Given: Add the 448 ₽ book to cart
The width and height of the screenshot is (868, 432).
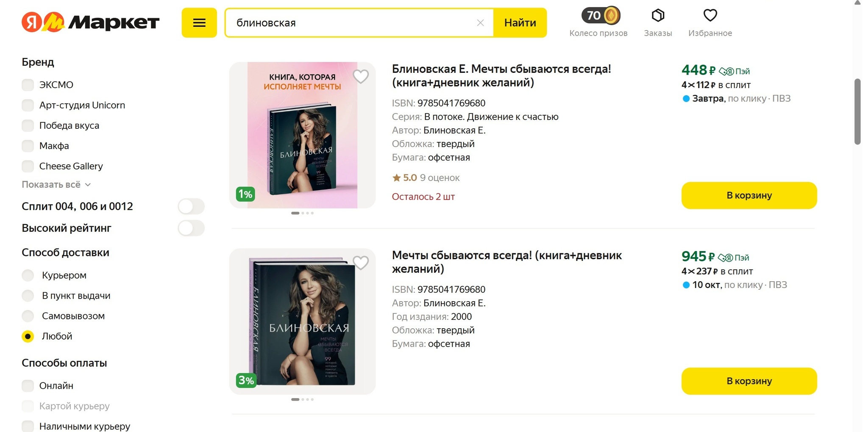Looking at the screenshot, I should [x=749, y=195].
